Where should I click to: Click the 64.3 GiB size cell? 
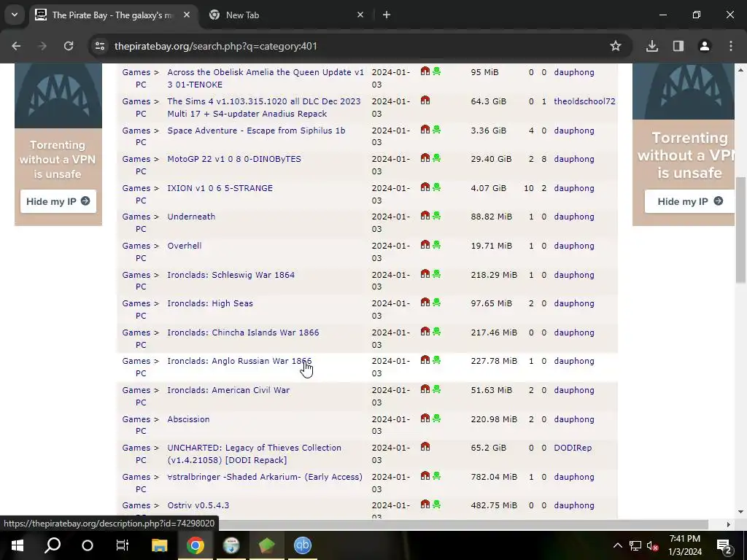tap(488, 101)
